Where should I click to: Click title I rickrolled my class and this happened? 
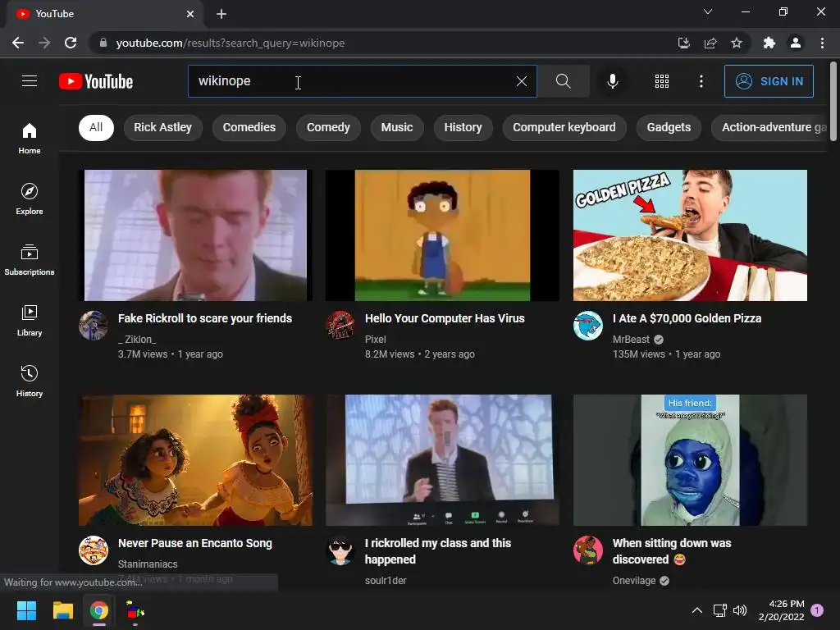tap(438, 551)
